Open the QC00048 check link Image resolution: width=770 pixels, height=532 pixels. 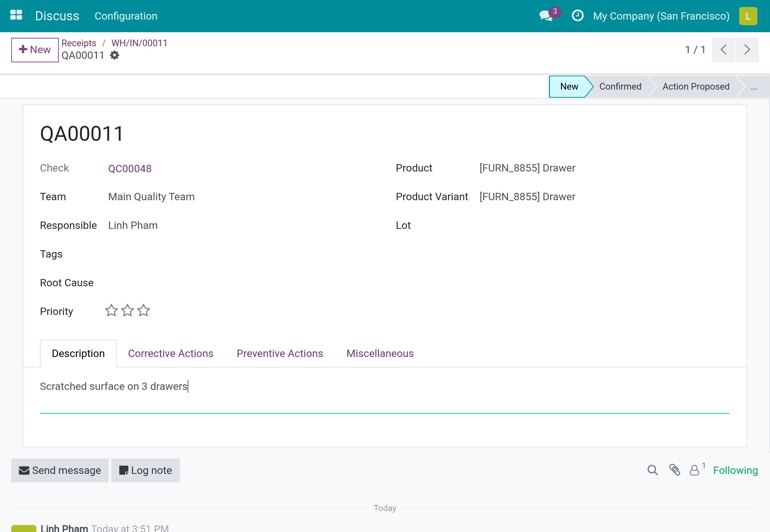[x=130, y=169]
